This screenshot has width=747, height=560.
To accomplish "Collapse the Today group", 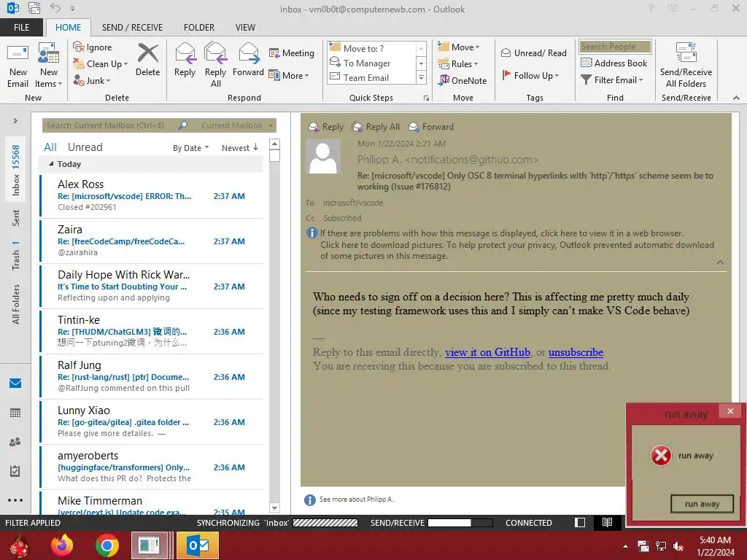I will 51,164.
